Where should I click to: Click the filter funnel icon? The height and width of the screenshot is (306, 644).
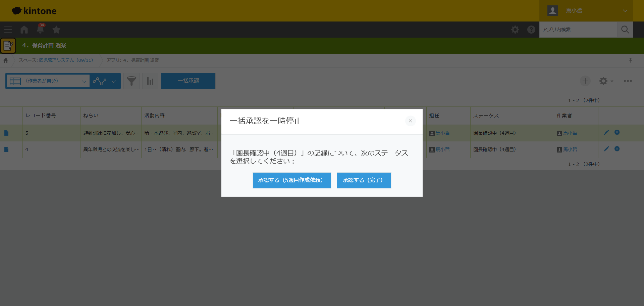[x=131, y=81]
